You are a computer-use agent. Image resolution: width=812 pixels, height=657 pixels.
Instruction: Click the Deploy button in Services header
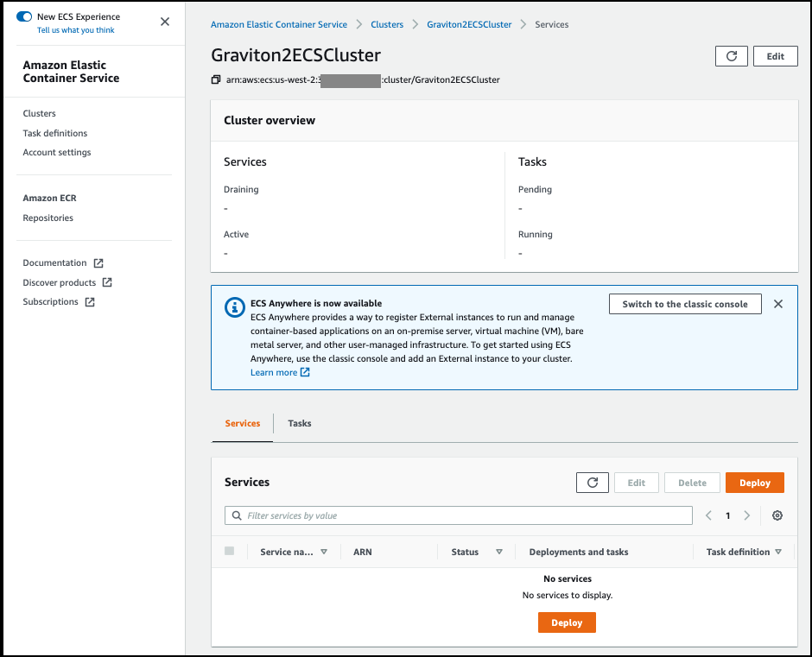click(754, 483)
